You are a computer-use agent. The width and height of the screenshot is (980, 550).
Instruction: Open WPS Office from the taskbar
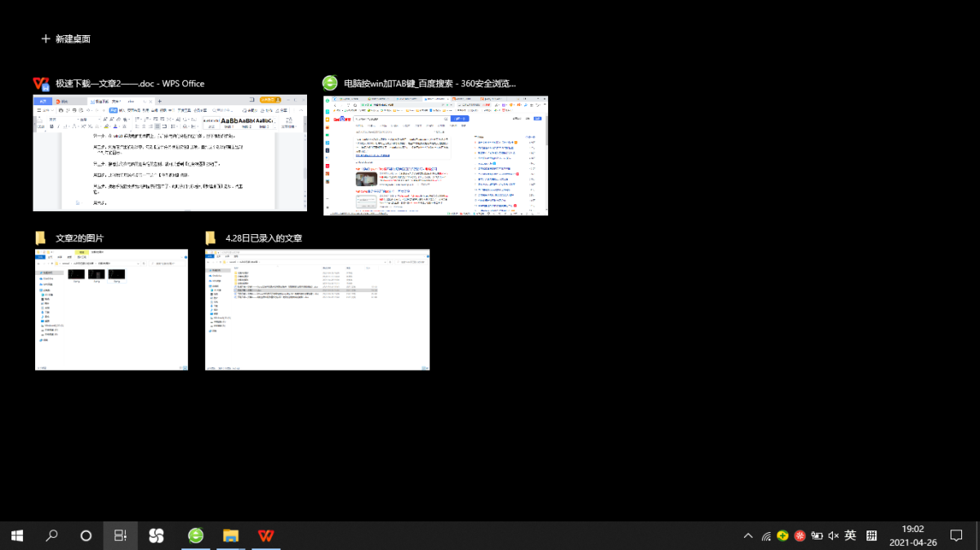[266, 535]
